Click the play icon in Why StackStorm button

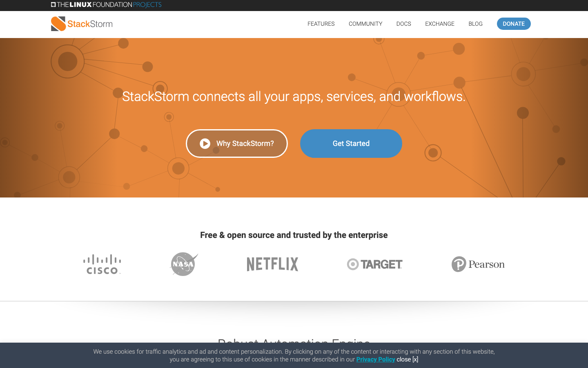tap(205, 144)
